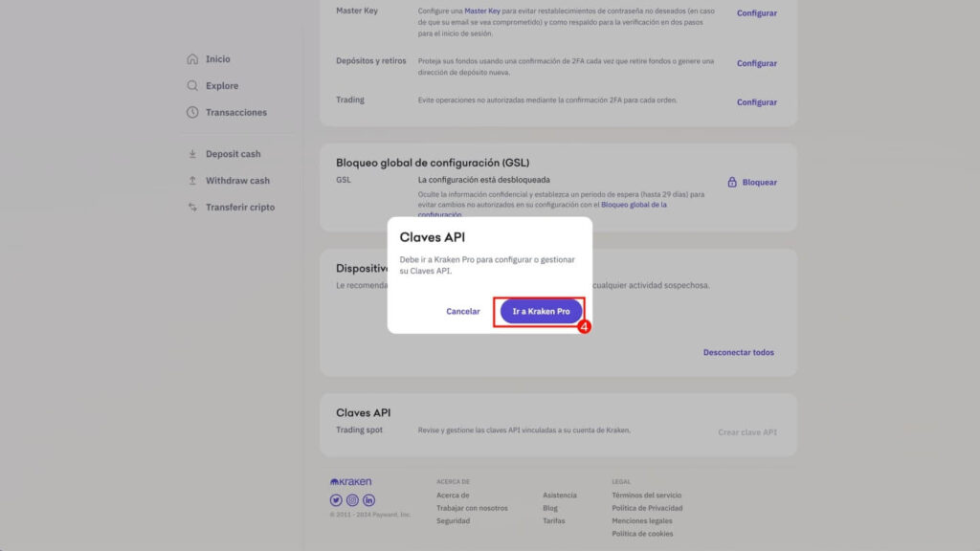Click Configurar for Trading
The image size is (980, 551).
757,101
